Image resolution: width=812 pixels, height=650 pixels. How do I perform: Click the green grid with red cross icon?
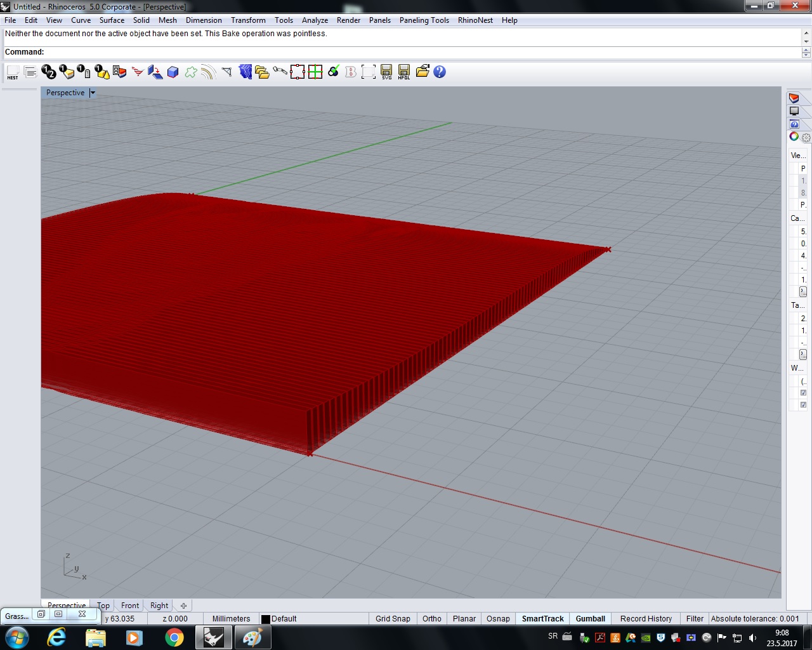coord(315,72)
